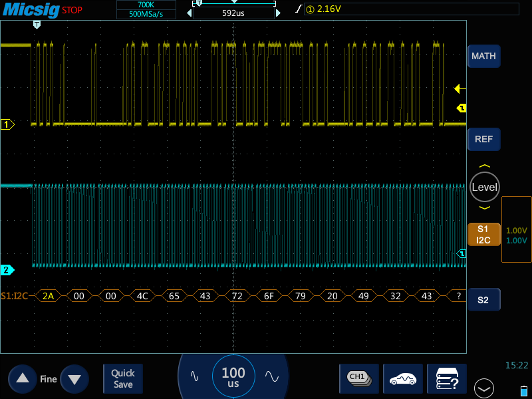Select the 20 decoded byte

click(x=332, y=296)
